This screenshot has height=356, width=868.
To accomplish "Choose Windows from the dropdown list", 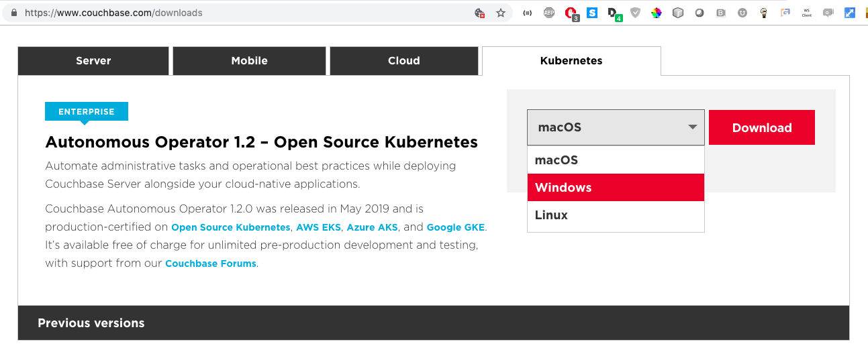I will [616, 188].
